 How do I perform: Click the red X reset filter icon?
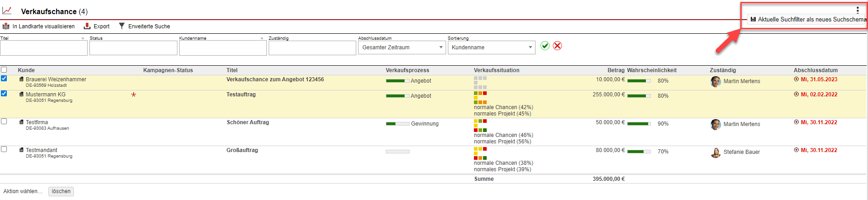tap(557, 46)
